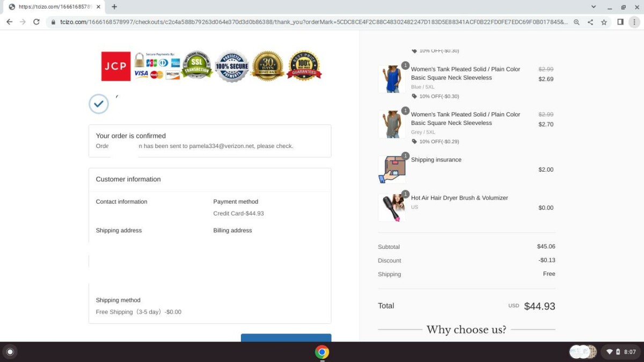Click the JCP red logo
The width and height of the screenshot is (644, 362).
pyautogui.click(x=116, y=67)
